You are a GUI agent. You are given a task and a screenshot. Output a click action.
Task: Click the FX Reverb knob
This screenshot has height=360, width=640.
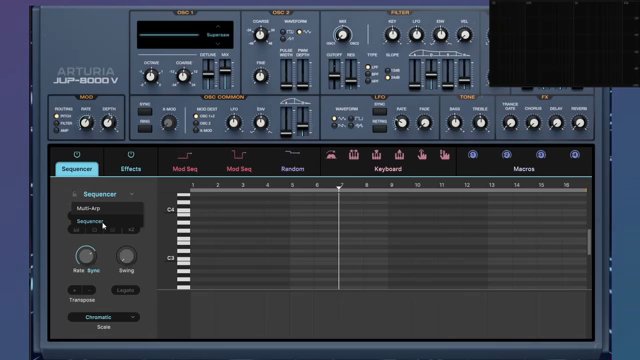[579, 122]
